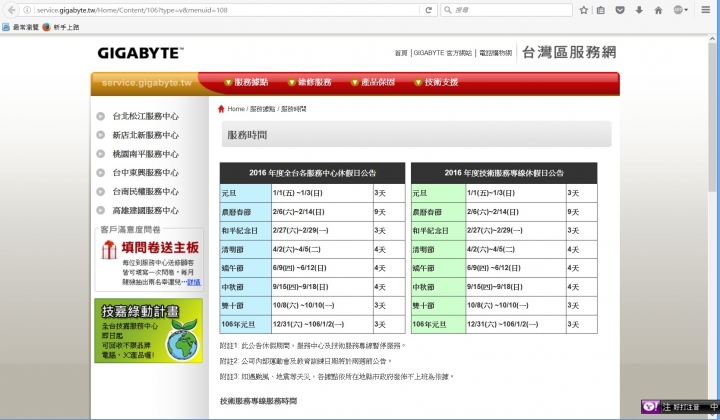Go to 首頁 top link
The image size is (720, 420).
tap(401, 53)
